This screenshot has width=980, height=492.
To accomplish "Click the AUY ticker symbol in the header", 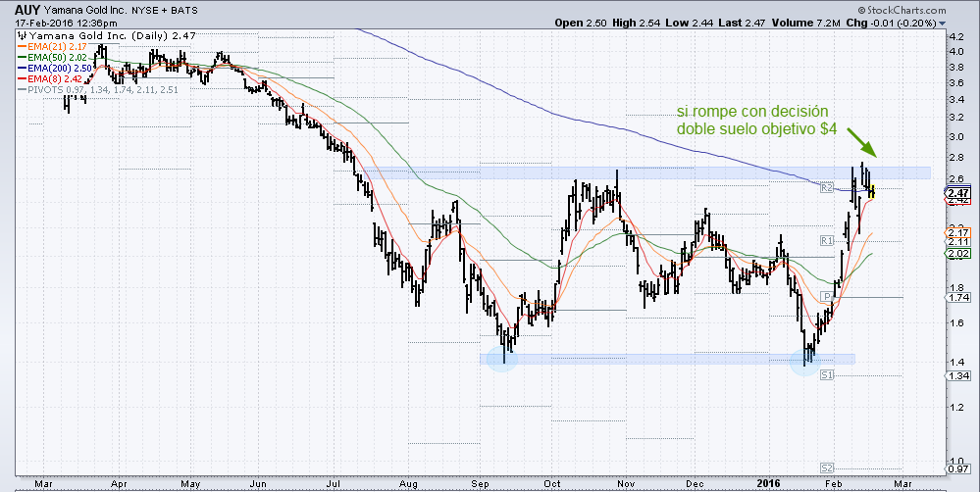I will [x=28, y=10].
